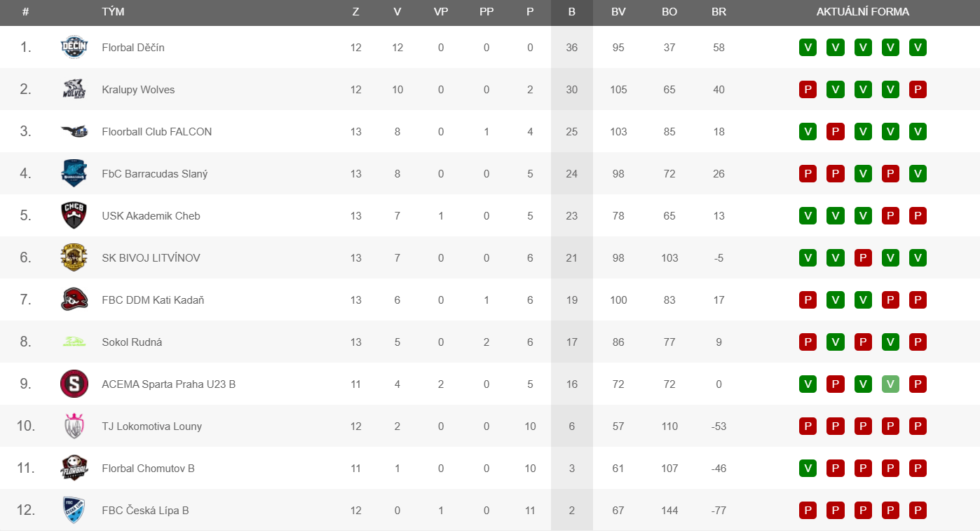Click the TÝM column header
Image resolution: width=980 pixels, height=531 pixels.
pyautogui.click(x=113, y=12)
